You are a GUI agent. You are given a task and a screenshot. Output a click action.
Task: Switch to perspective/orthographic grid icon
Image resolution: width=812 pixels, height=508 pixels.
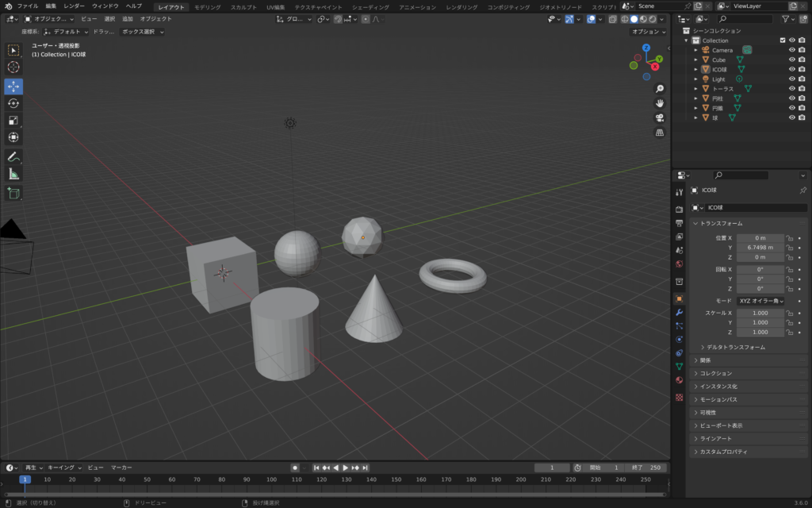[x=659, y=133]
